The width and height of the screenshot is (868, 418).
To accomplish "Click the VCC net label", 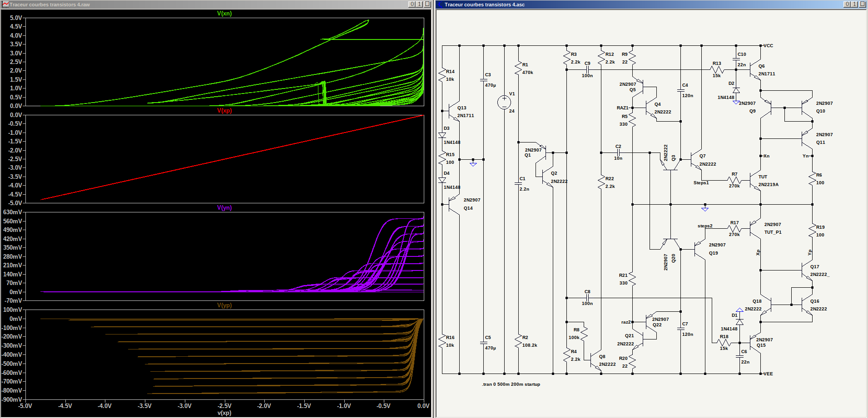I will (768, 46).
